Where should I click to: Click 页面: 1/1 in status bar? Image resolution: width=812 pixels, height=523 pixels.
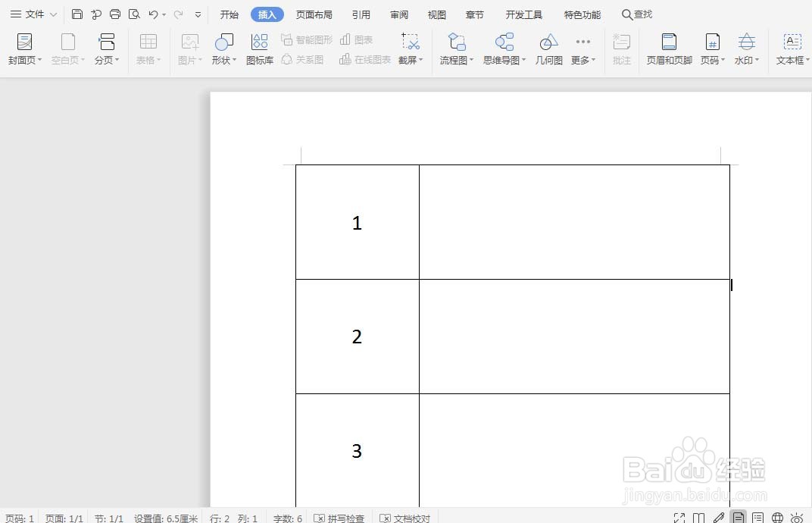[64, 518]
